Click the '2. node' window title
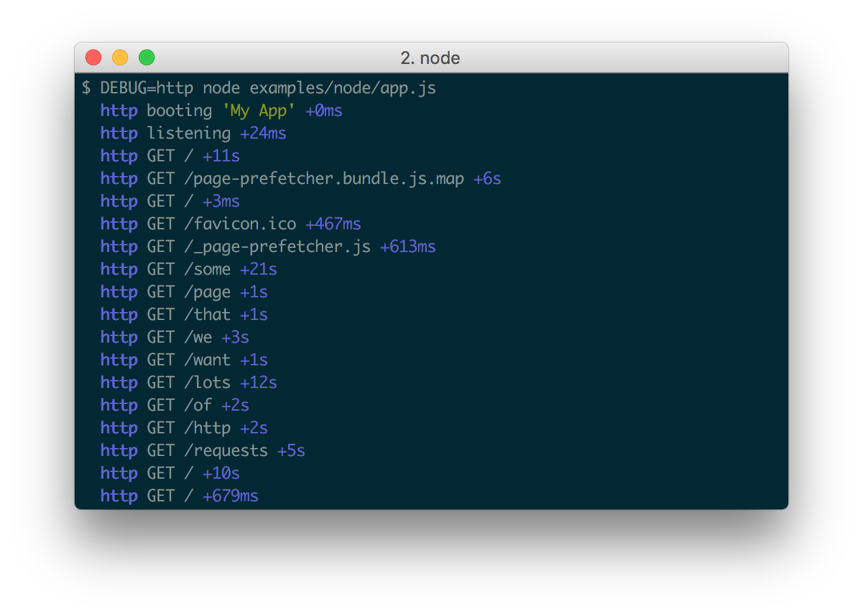The height and width of the screenshot is (616, 863). [430, 58]
